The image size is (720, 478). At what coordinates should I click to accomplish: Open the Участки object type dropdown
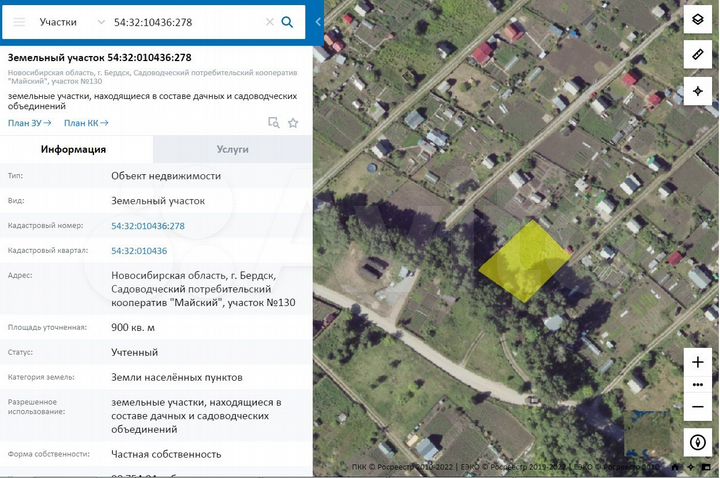pyautogui.click(x=72, y=21)
